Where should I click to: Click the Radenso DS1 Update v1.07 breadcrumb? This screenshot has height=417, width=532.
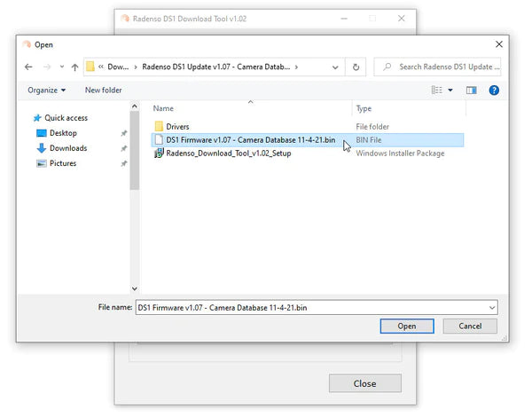pos(215,67)
